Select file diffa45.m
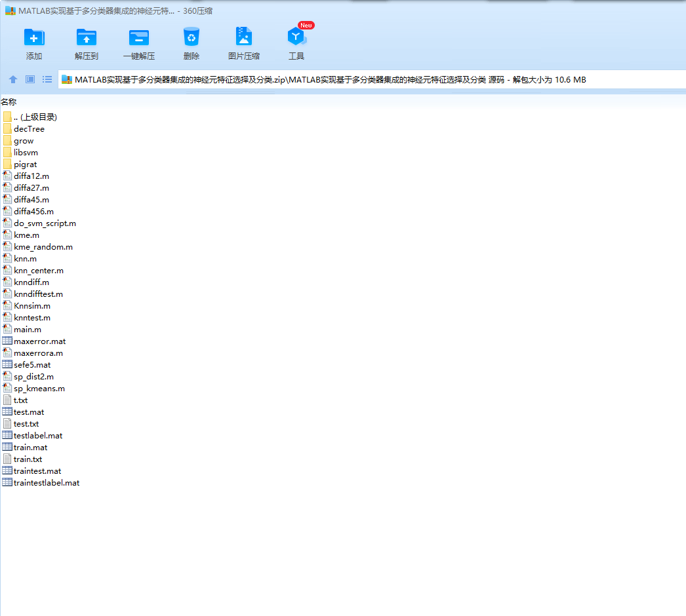 pyautogui.click(x=26, y=200)
